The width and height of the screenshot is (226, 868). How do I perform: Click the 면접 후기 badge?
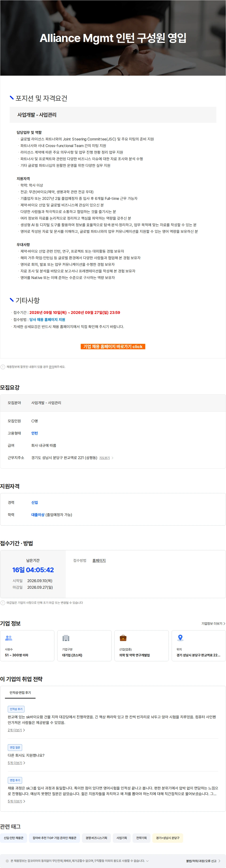coord(15,780)
